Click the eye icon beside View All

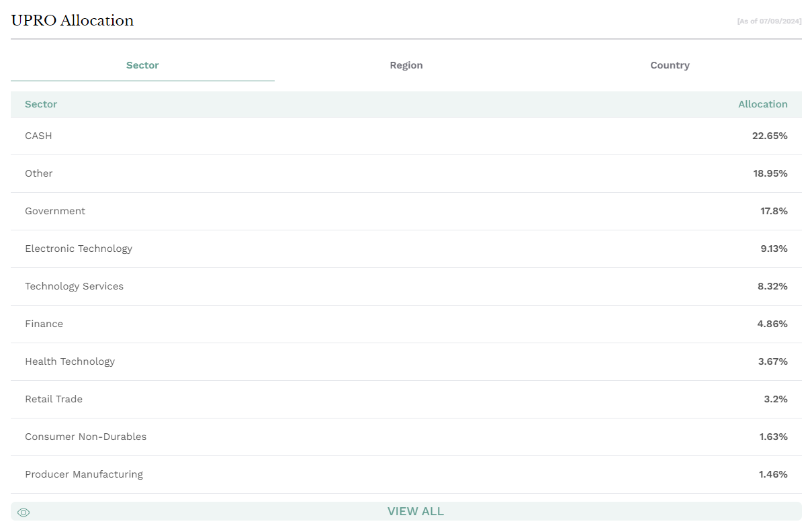[24, 513]
